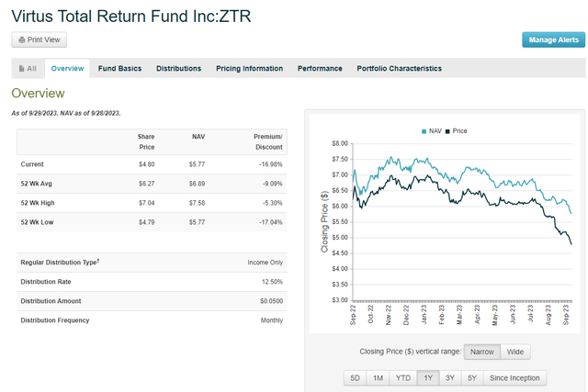
Task: Go to the Pricing Information tab
Action: 249,69
